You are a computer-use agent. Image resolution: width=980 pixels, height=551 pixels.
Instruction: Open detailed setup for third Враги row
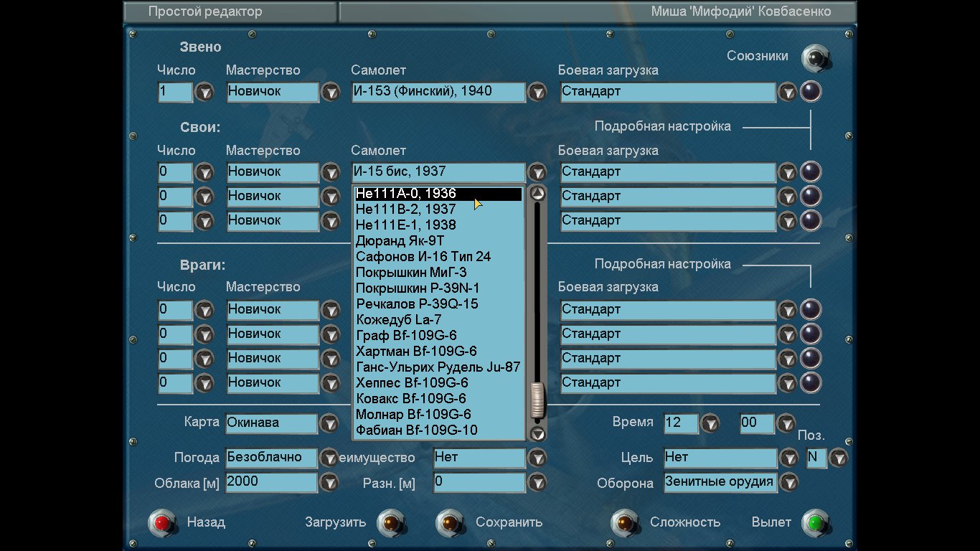point(811,359)
